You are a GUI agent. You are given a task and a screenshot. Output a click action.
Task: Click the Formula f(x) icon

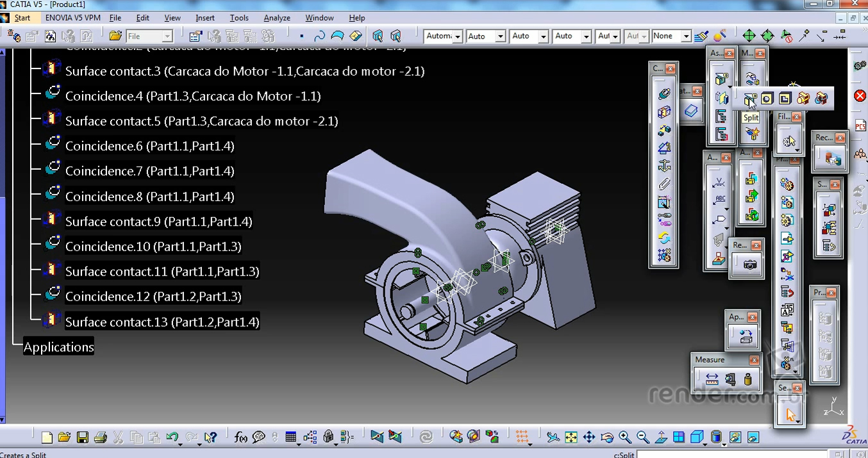[x=241, y=438]
